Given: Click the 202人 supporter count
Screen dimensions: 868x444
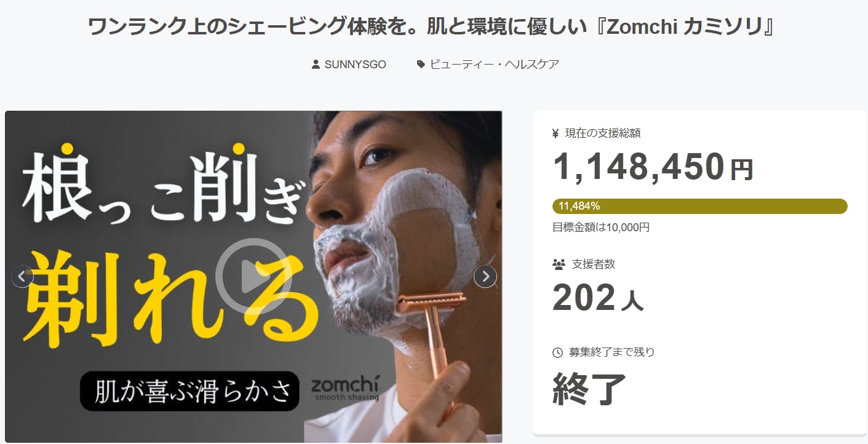Looking at the screenshot, I should tap(597, 298).
